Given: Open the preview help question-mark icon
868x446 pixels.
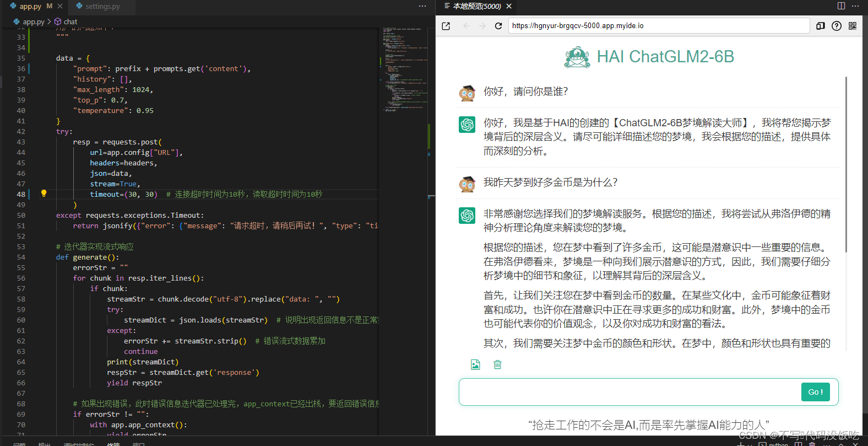Looking at the screenshot, I should click(x=837, y=26).
